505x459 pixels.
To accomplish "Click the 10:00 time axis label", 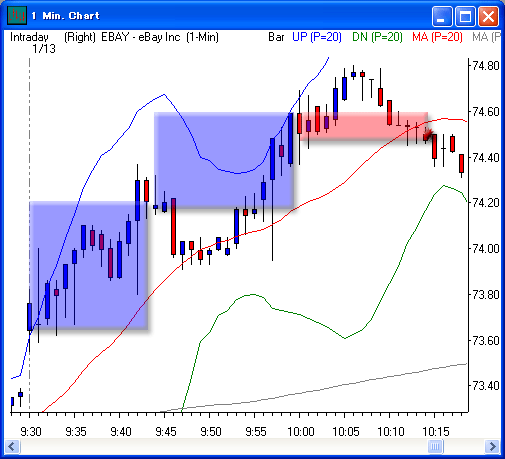I will 301,432.
